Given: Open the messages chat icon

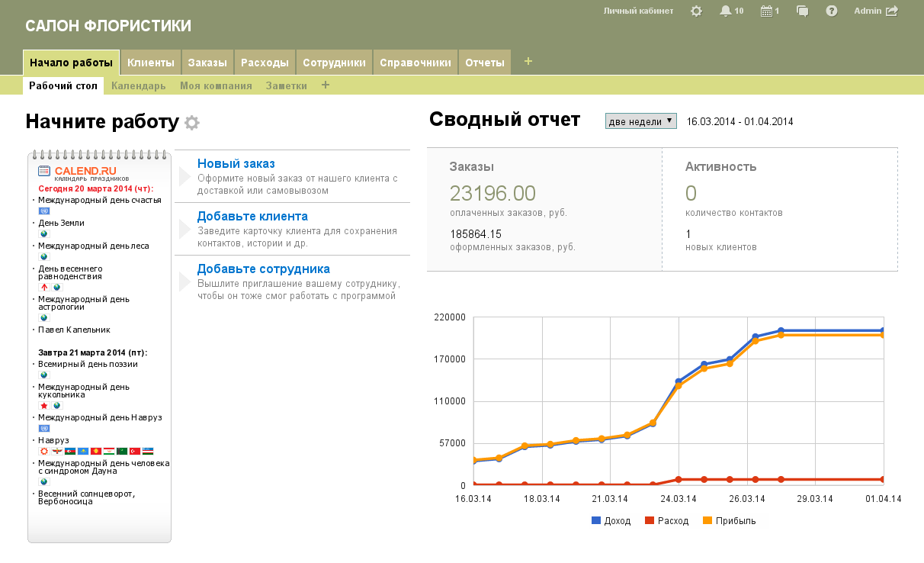Looking at the screenshot, I should click(802, 11).
